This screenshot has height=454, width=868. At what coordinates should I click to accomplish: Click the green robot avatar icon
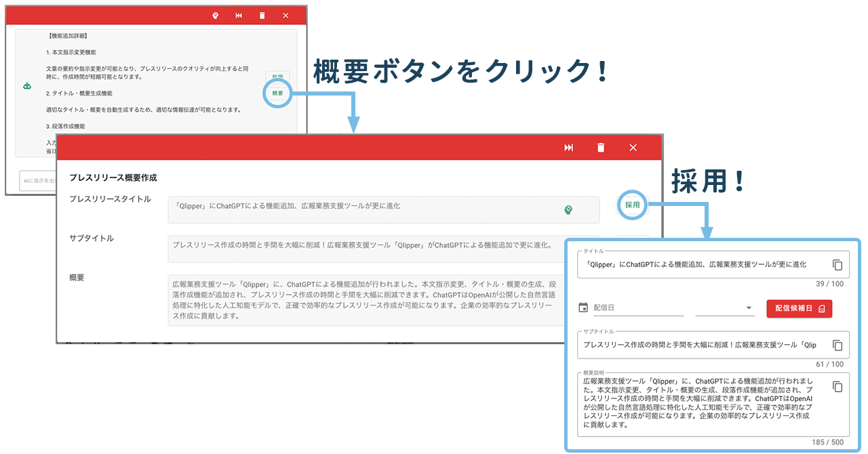pos(27,86)
